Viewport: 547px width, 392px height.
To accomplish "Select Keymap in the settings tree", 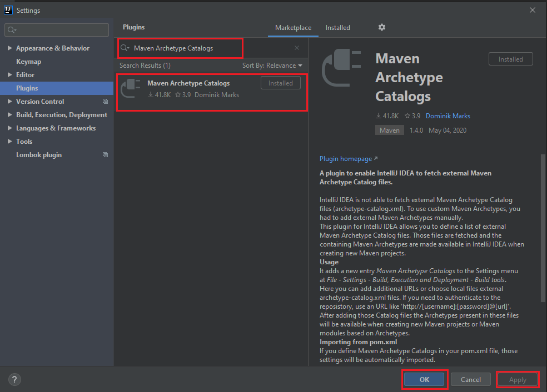I will coord(28,61).
